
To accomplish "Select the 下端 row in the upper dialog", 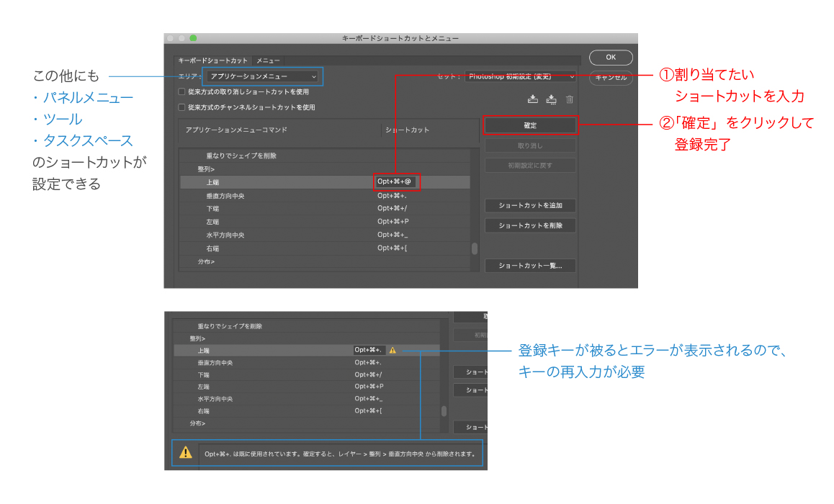I will pos(325,208).
